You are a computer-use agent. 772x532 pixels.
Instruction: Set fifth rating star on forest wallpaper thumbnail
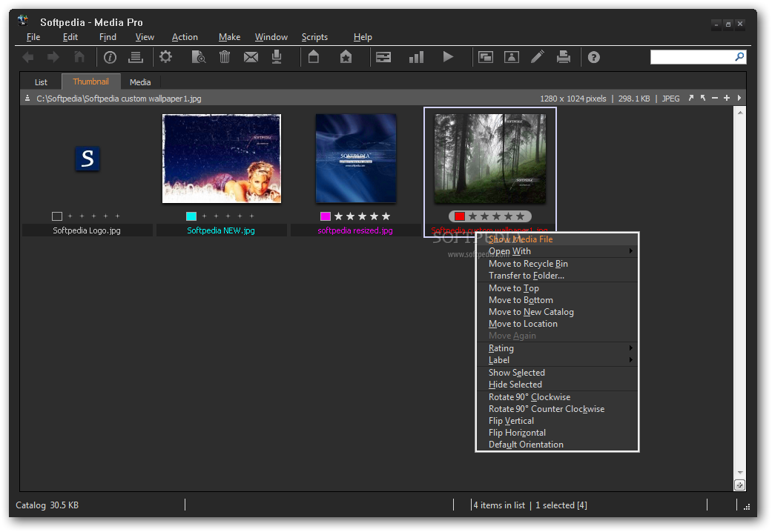point(520,216)
